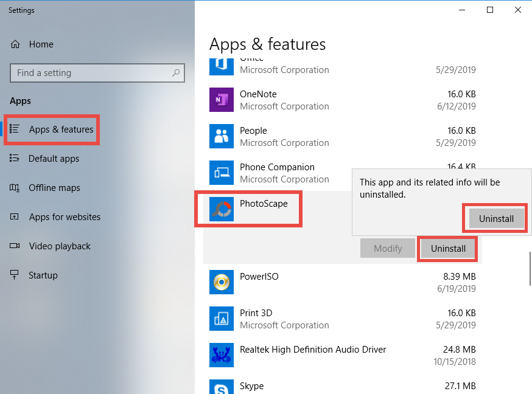Select the People app name
Screen dimensions: 532x394
click(x=253, y=131)
